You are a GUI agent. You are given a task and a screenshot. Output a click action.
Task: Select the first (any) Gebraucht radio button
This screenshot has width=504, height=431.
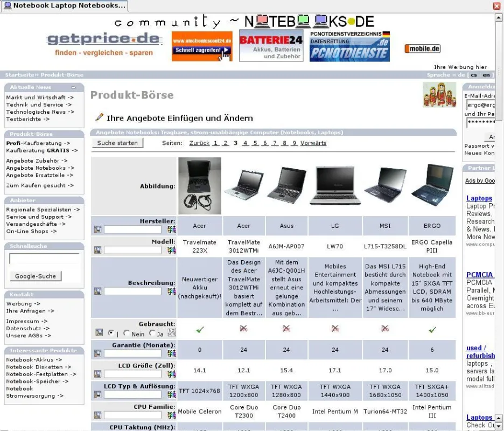(x=111, y=333)
